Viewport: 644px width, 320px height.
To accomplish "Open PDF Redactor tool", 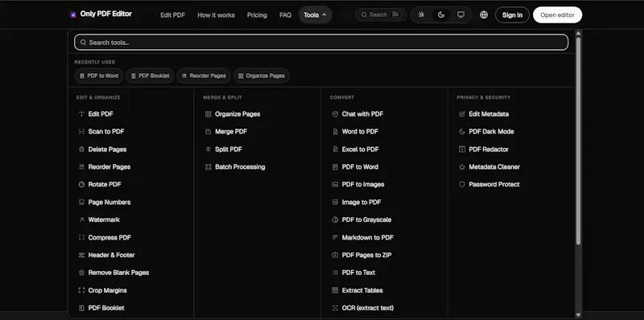I will tap(489, 150).
